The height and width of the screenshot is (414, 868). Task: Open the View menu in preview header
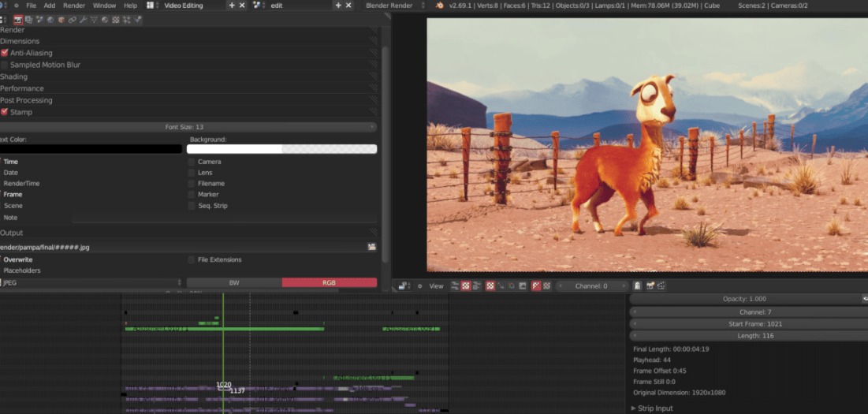pos(437,286)
